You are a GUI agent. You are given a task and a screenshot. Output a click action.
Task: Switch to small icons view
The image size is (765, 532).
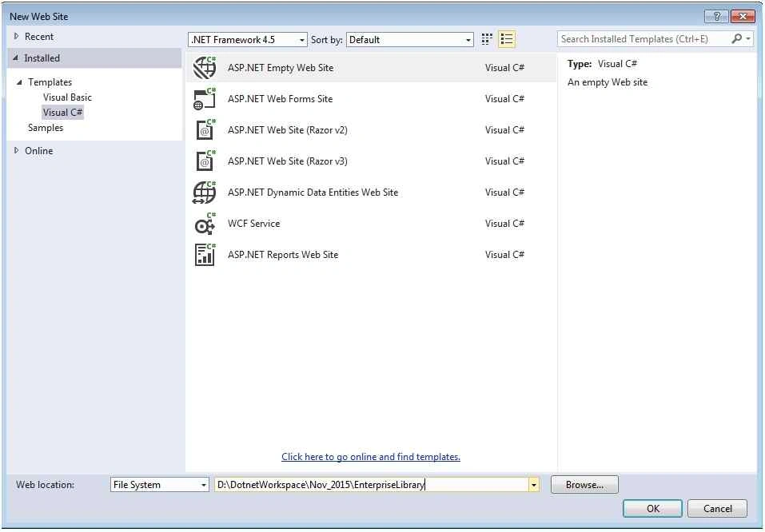tap(487, 39)
